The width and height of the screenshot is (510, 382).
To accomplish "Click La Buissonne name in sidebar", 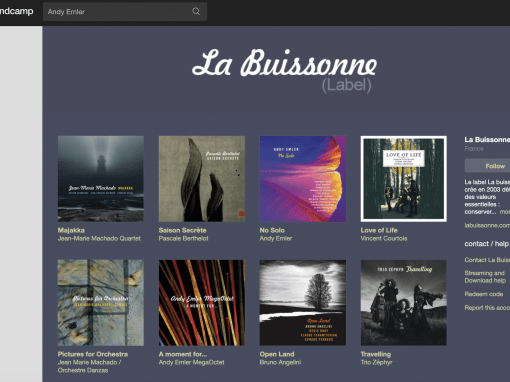I will click(x=487, y=140).
